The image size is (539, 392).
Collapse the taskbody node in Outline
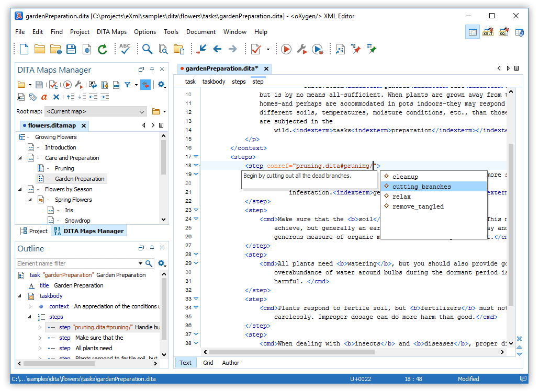click(19, 296)
